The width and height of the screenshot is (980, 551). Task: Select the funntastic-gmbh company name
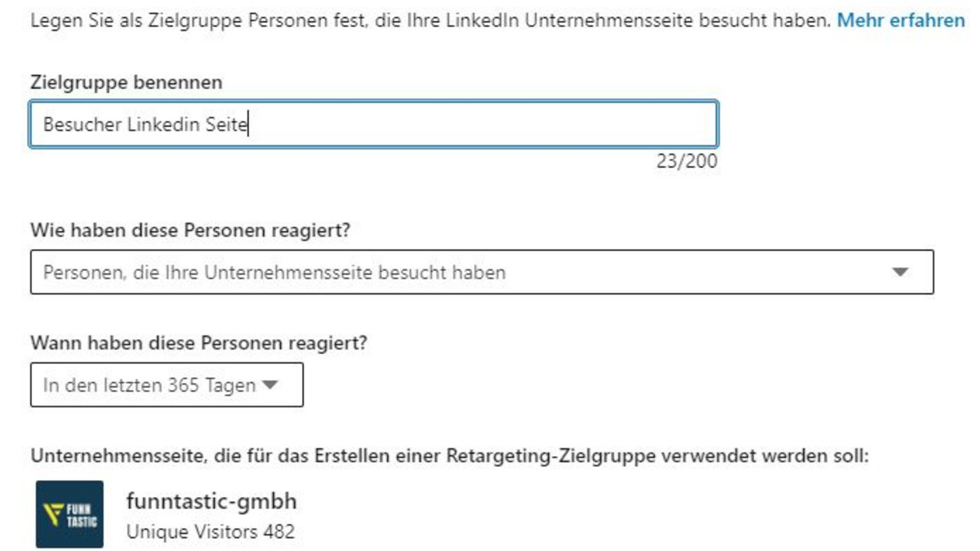(212, 500)
